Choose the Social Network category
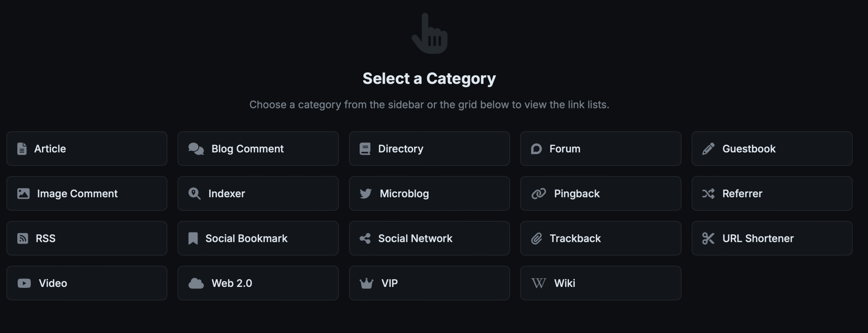 (x=429, y=238)
